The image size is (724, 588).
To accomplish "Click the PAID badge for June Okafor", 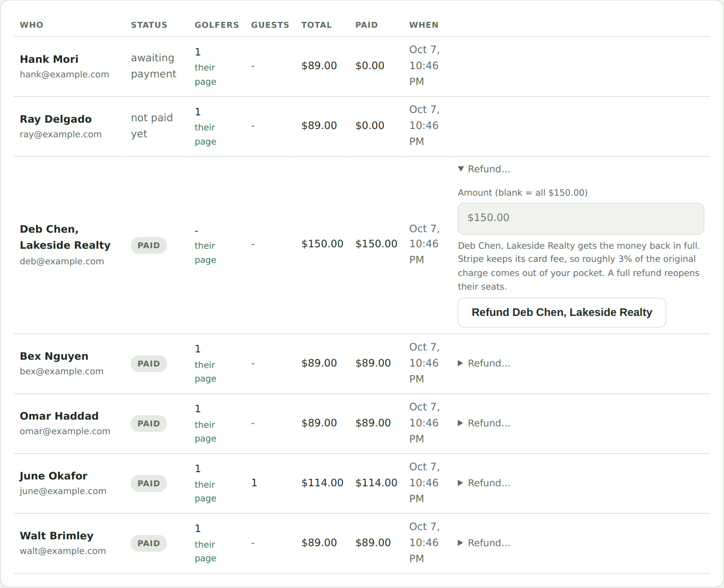I will pyautogui.click(x=149, y=483).
